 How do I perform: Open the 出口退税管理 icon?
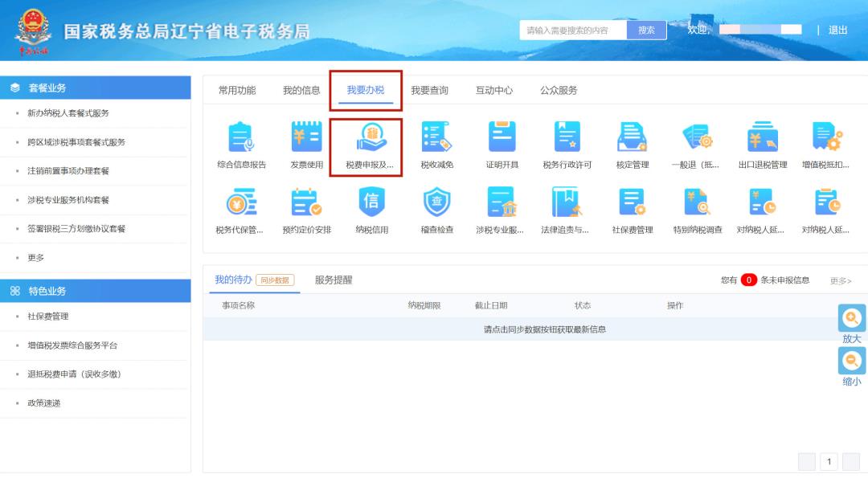click(x=762, y=138)
